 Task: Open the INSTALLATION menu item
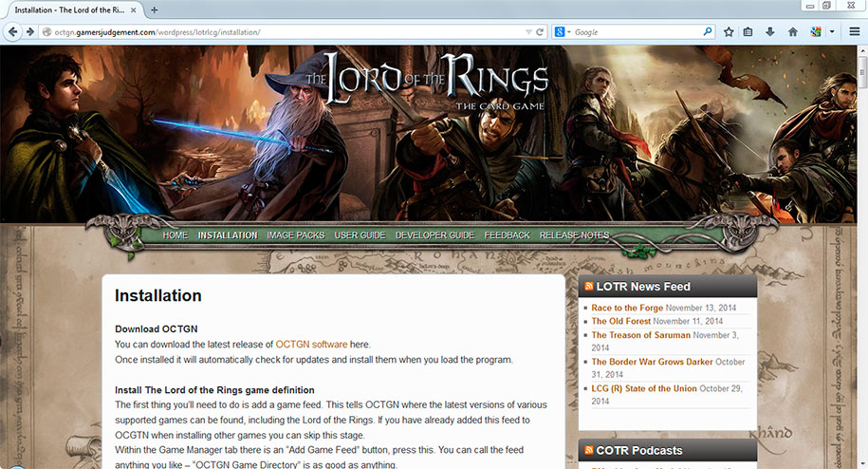point(228,235)
